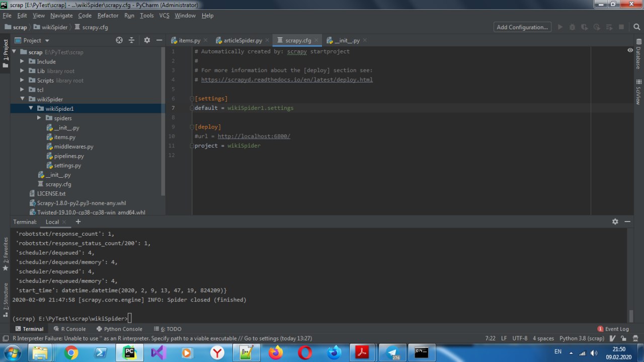Open Visual Studio from the taskbar
Image resolution: width=644 pixels, height=362 pixels.
[158, 353]
